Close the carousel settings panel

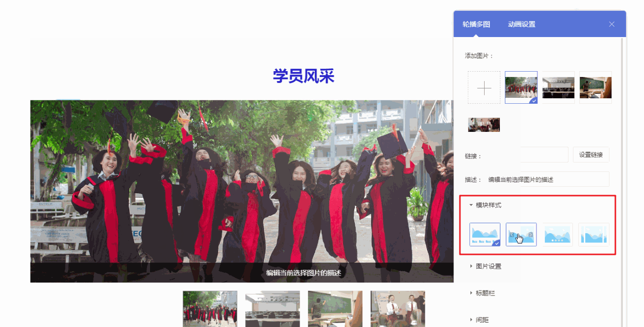tap(612, 24)
